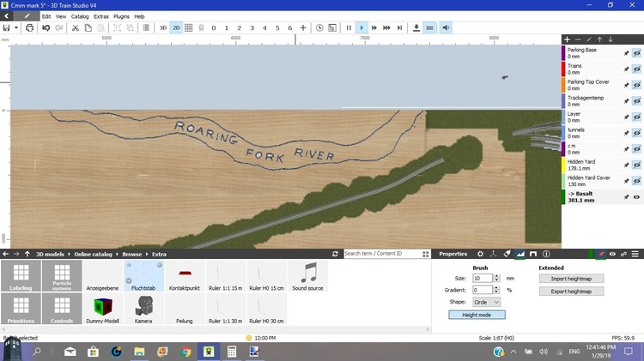
Task: Toggle the grid display icon
Action: click(x=189, y=27)
